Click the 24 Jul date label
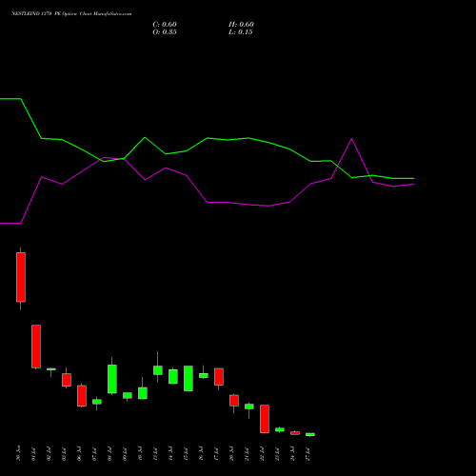 [x=292, y=454]
